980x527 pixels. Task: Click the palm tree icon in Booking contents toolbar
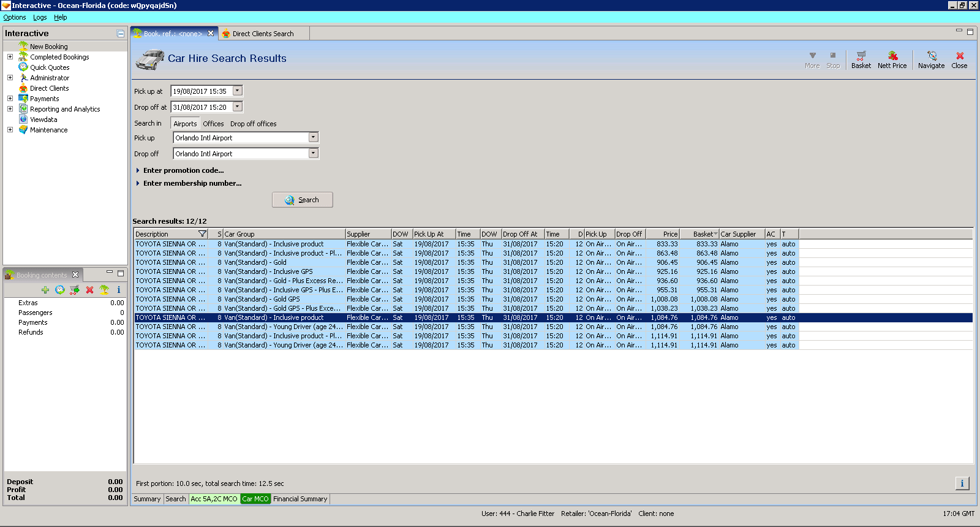click(x=104, y=290)
